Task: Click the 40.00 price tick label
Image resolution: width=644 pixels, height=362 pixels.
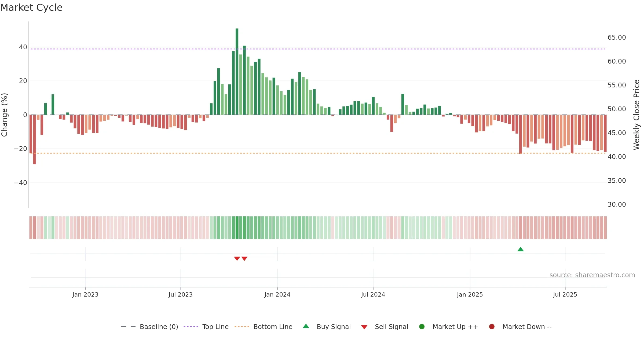Action: click(617, 157)
